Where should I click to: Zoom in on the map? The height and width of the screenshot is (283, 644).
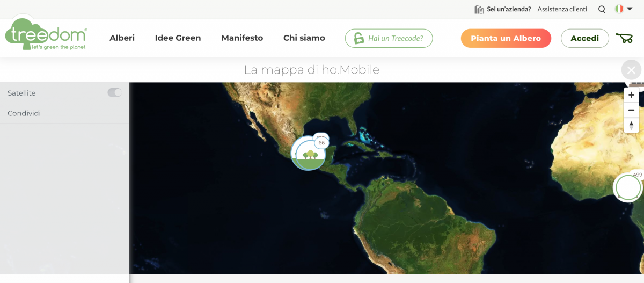[631, 95]
